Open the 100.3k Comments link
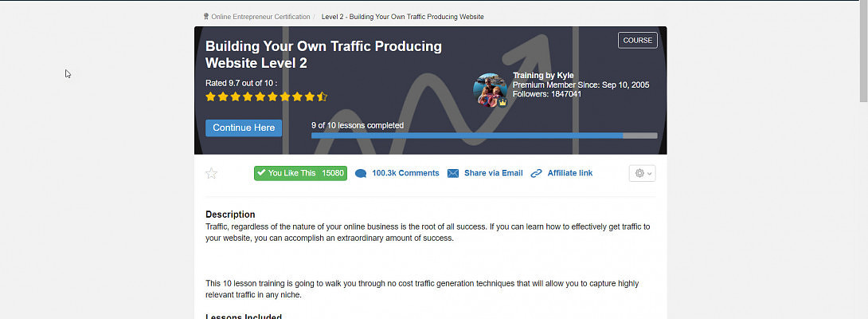Viewport: 868px width, 319px height. [x=405, y=173]
